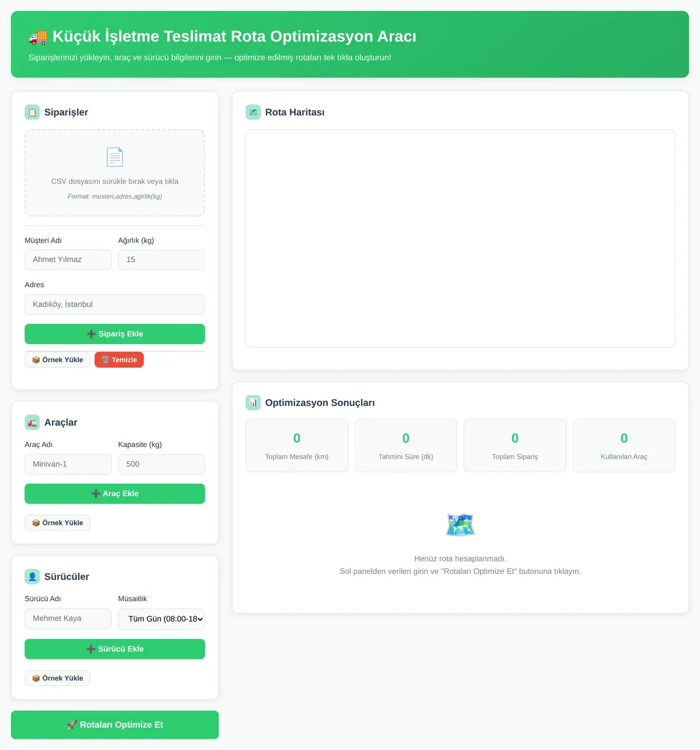Click the page title 'Küçük İşletme Teslimat Rota Optimizasyon Aracı'

[235, 36]
